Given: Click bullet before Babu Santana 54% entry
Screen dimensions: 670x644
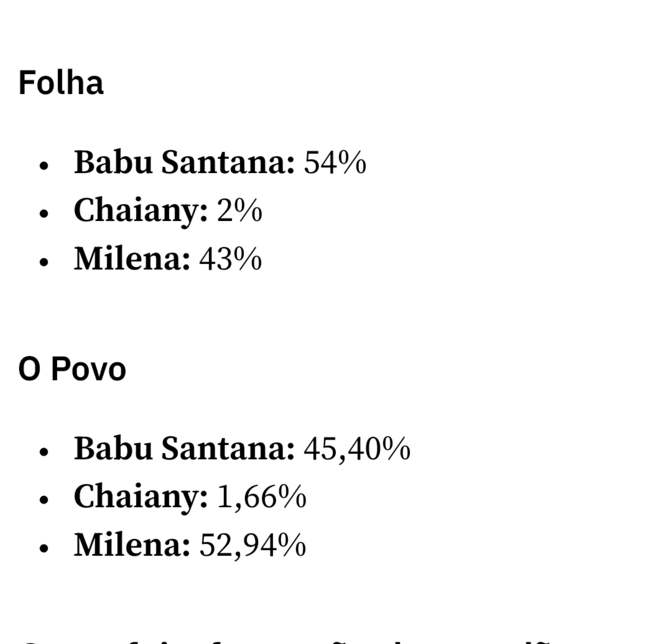Looking at the screenshot, I should 44,166.
